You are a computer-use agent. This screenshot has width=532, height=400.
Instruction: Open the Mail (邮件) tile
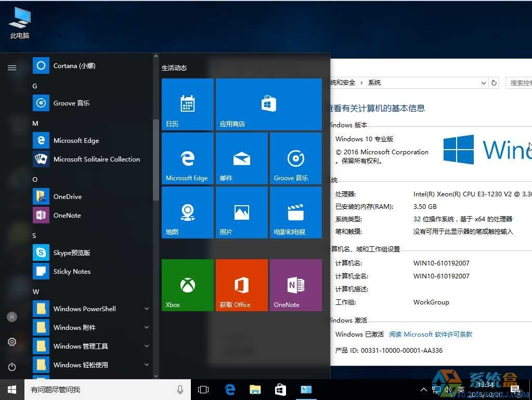(x=241, y=158)
